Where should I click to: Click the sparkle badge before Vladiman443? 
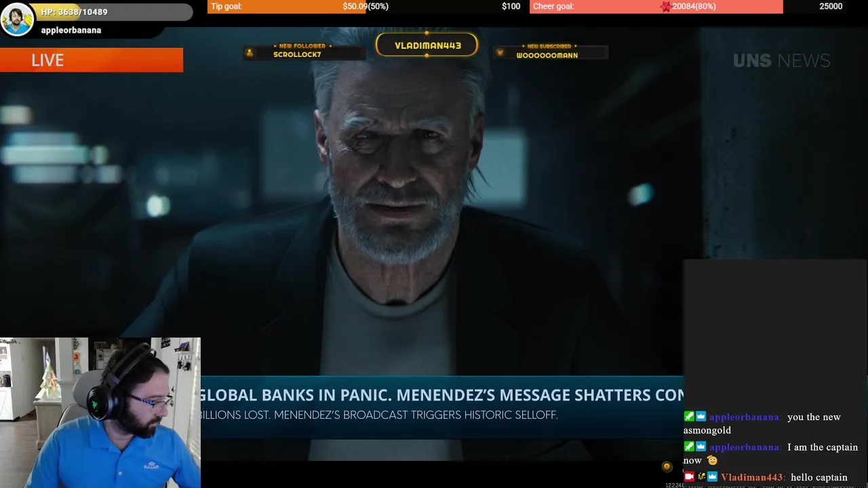pos(701,477)
